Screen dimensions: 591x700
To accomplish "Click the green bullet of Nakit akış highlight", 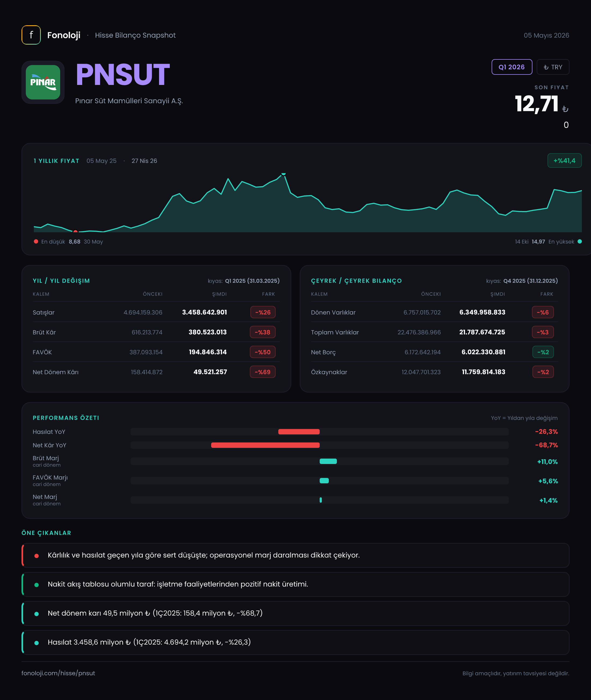I will tap(37, 585).
